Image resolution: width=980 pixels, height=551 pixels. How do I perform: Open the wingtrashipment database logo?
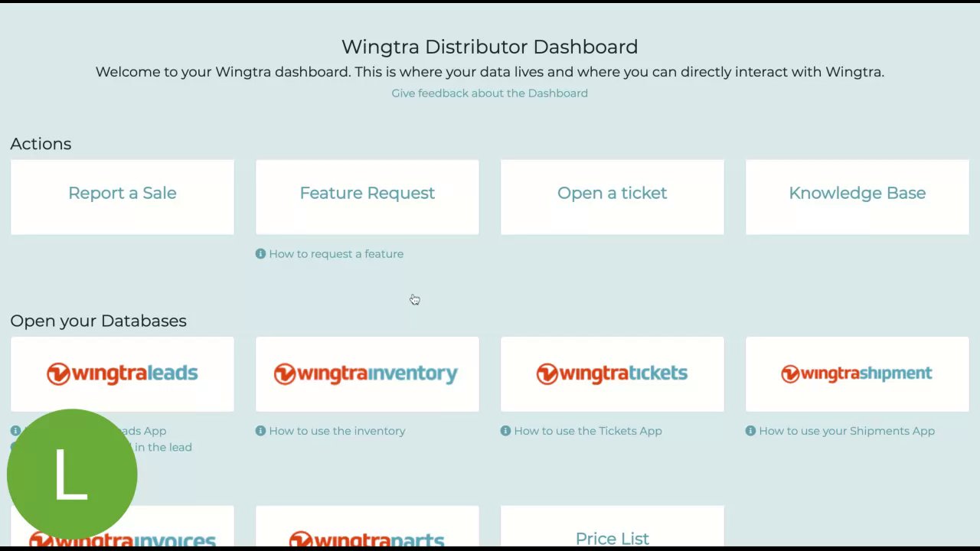tap(857, 373)
